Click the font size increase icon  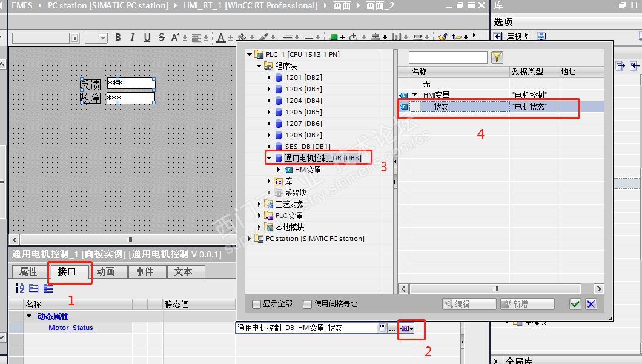[175, 38]
